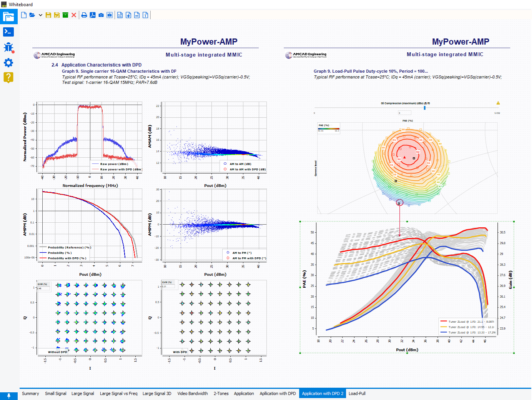Save using the yellow floppy icon
The height and width of the screenshot is (400, 532).
point(48,15)
